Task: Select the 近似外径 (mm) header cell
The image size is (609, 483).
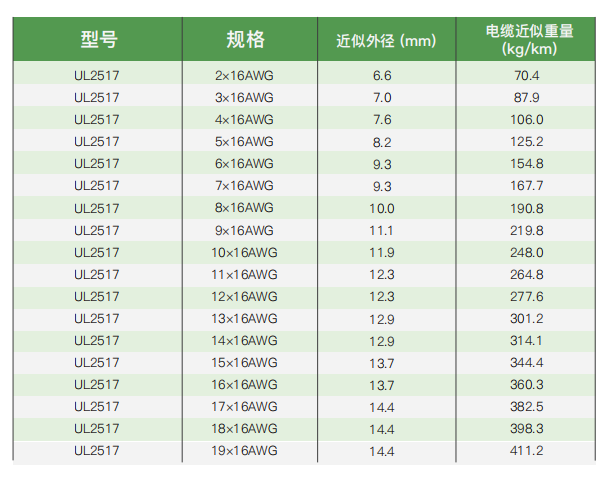Action: point(386,41)
